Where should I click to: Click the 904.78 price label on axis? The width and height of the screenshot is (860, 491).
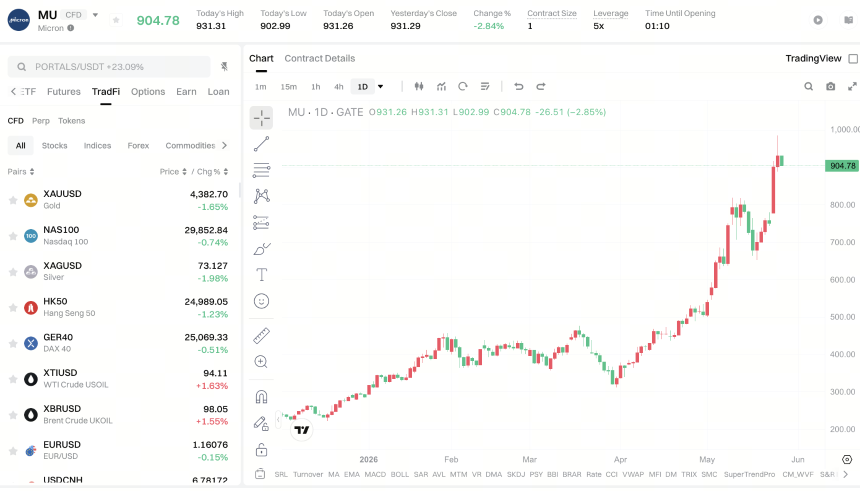842,166
